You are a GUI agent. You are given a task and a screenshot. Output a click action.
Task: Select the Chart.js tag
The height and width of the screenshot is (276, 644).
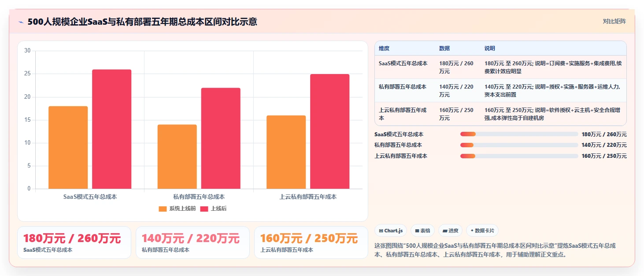click(391, 231)
